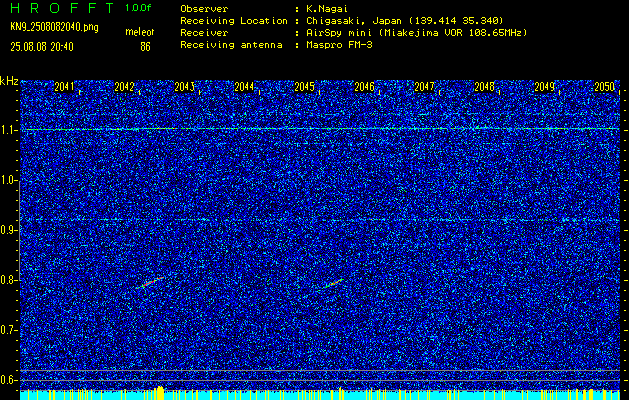Click the 1.1 frequency axis label
The height and width of the screenshot is (400, 629).
(8, 130)
